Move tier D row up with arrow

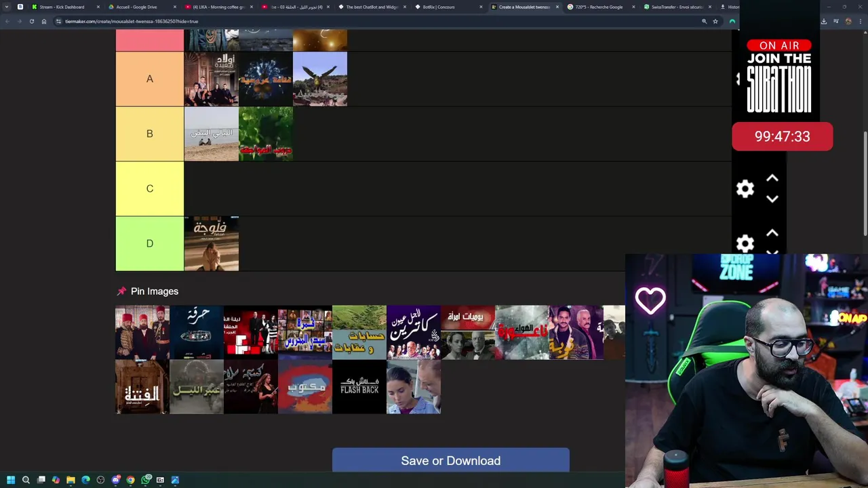(772, 233)
